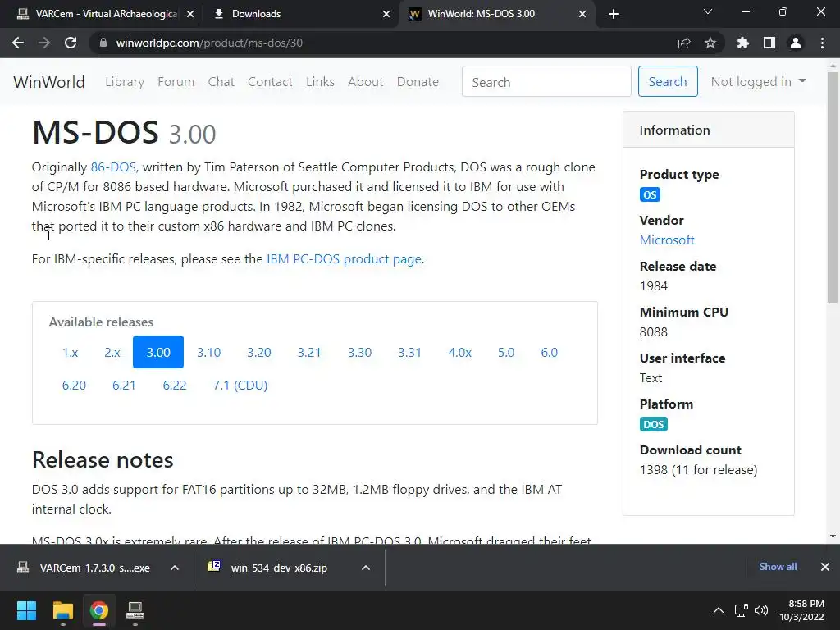
Task: Open File Explorer from taskbar
Action: tap(62, 610)
